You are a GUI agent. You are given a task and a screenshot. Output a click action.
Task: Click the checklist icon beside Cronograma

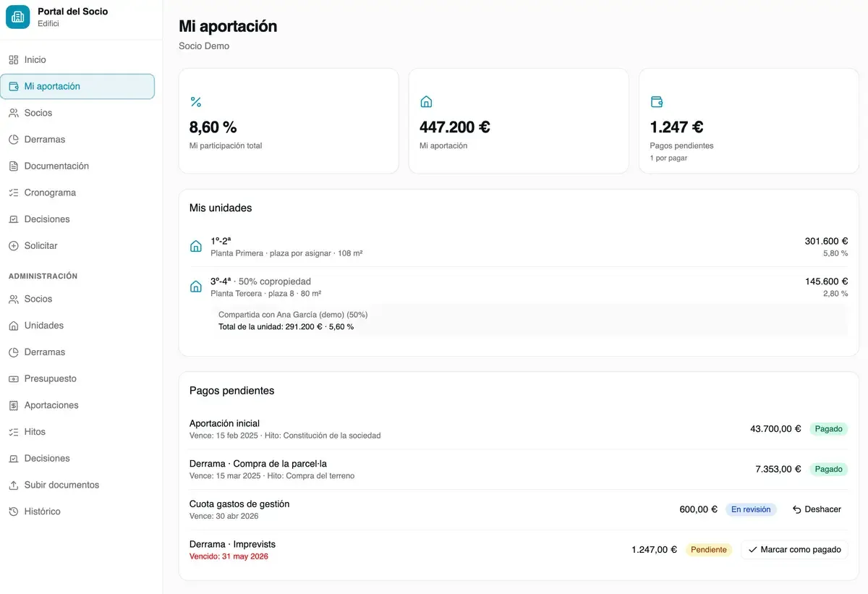pyautogui.click(x=13, y=193)
